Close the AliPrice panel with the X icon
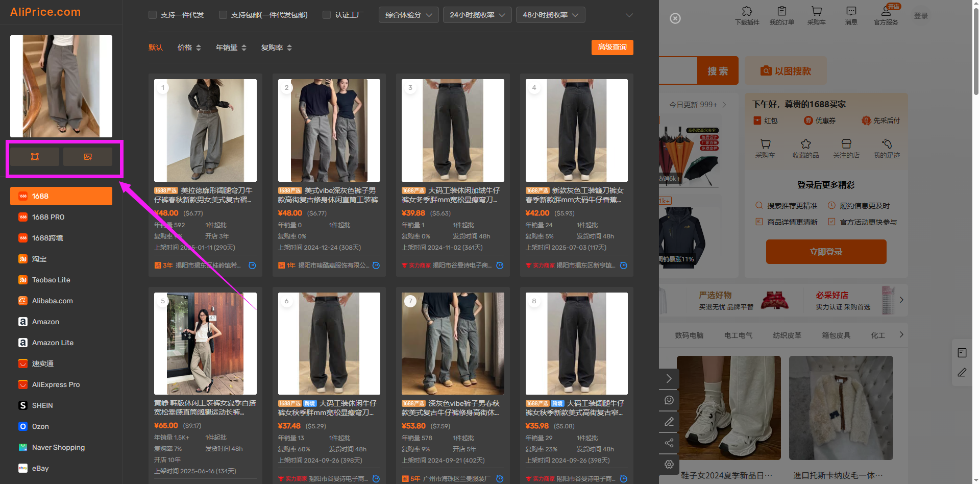The height and width of the screenshot is (484, 980). (675, 18)
